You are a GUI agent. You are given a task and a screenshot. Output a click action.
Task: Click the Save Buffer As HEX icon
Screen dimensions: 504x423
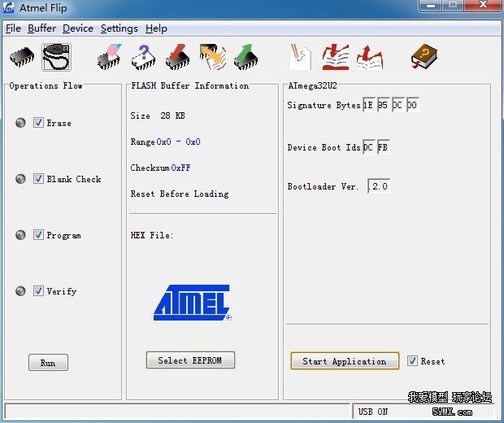click(x=370, y=57)
